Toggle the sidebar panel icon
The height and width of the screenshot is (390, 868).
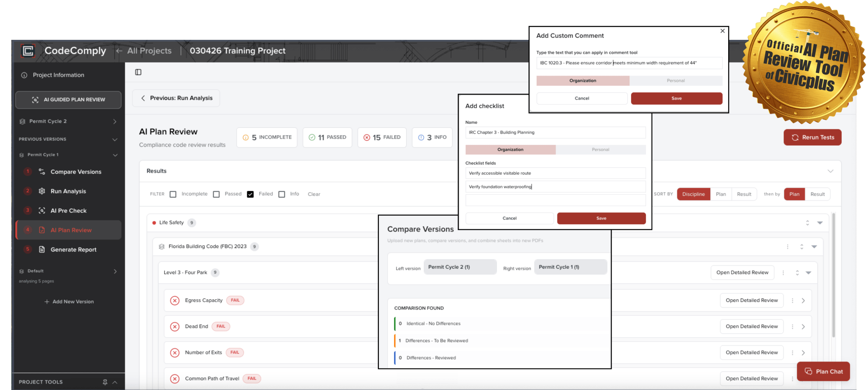point(138,72)
